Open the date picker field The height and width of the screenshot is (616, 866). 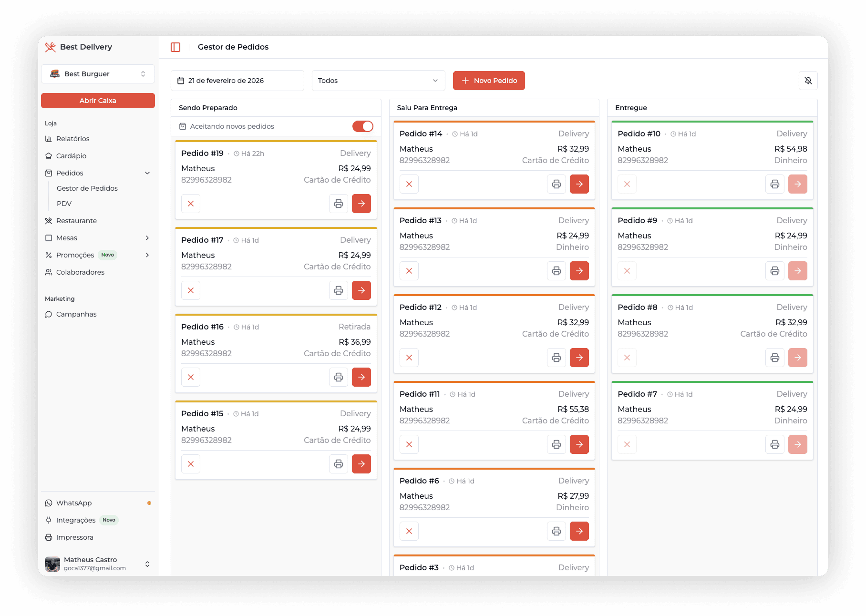[x=237, y=81]
